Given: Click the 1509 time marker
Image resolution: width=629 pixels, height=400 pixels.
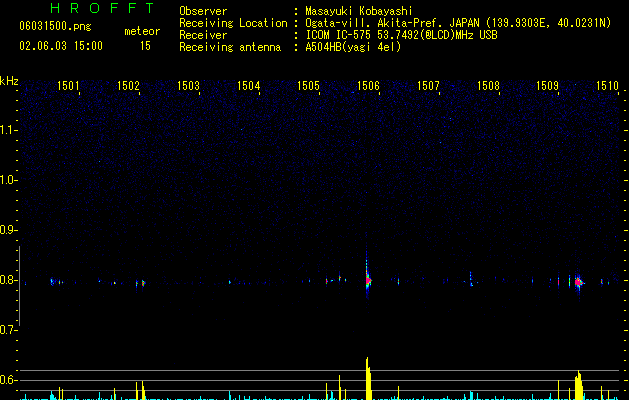Looking at the screenshot, I should 547,86.
